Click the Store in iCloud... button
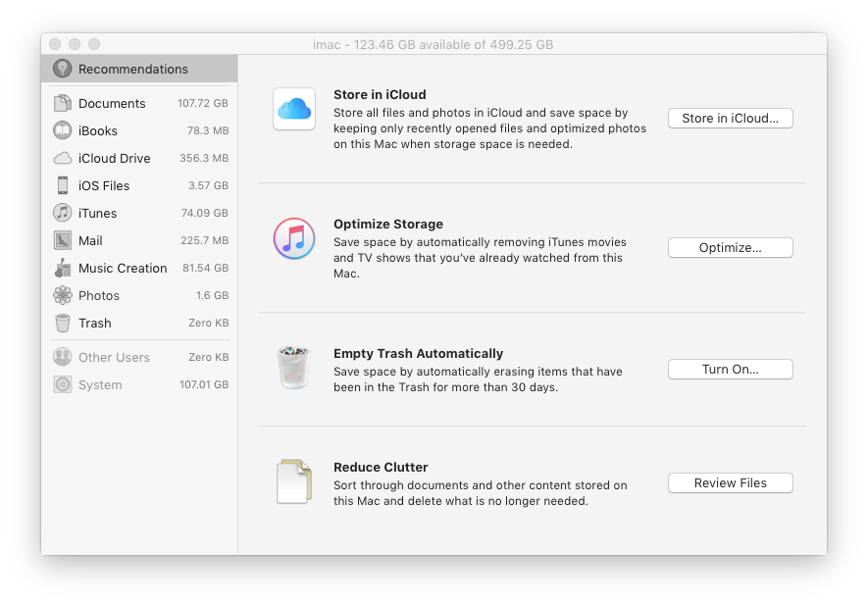This screenshot has width=868, height=604. 730,118
